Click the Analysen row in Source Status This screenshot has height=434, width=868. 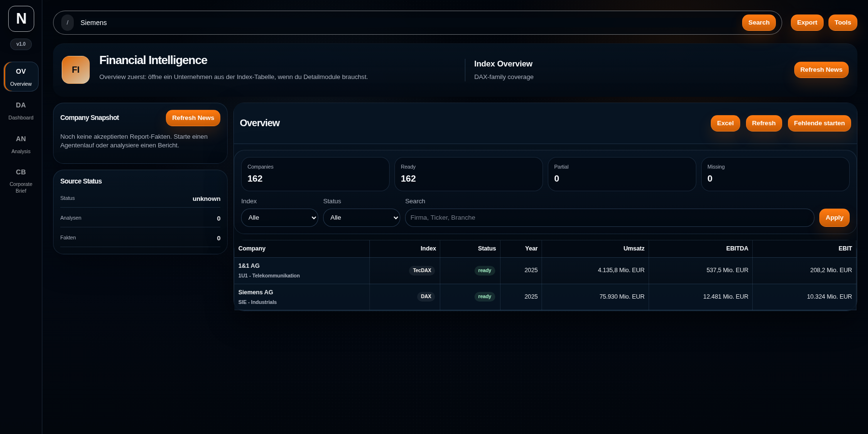[140, 218]
